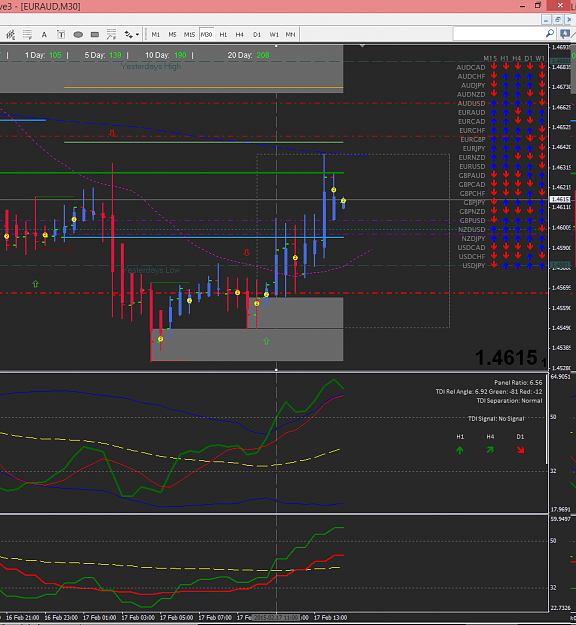The width and height of the screenshot is (576, 625).
Task: Select the Equidistant Channel drawing tool
Action: point(10,35)
